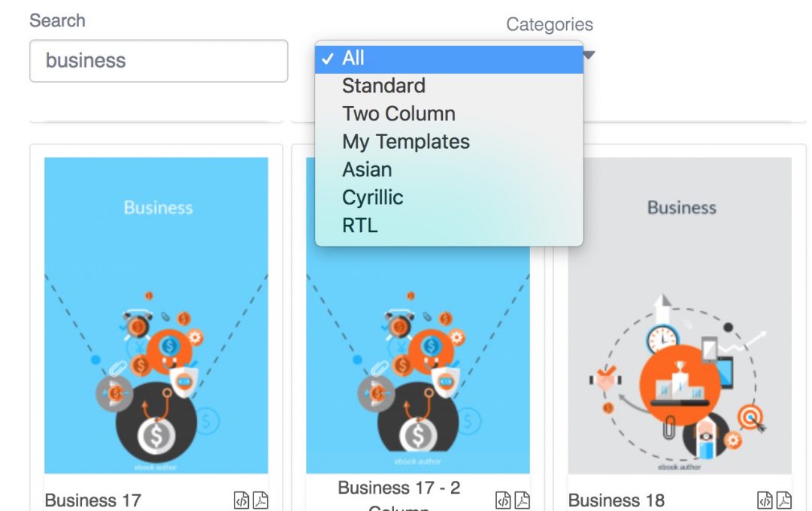
Task: Select the checked All category option
Action: click(449, 59)
